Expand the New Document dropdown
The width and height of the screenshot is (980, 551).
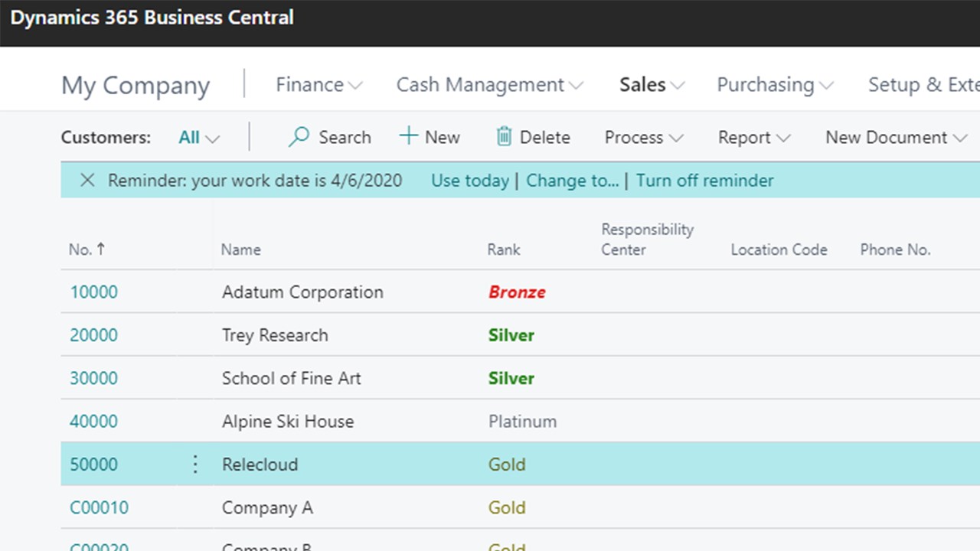pos(896,138)
